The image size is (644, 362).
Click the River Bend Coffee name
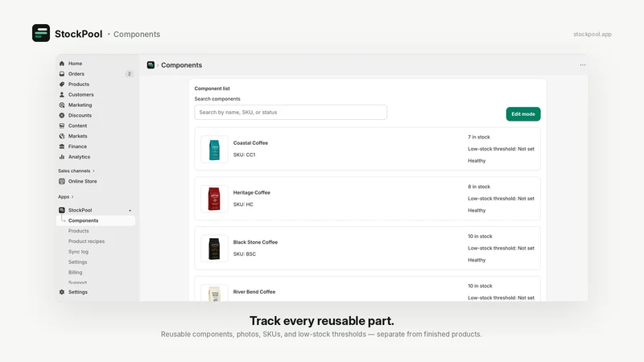[254, 292]
